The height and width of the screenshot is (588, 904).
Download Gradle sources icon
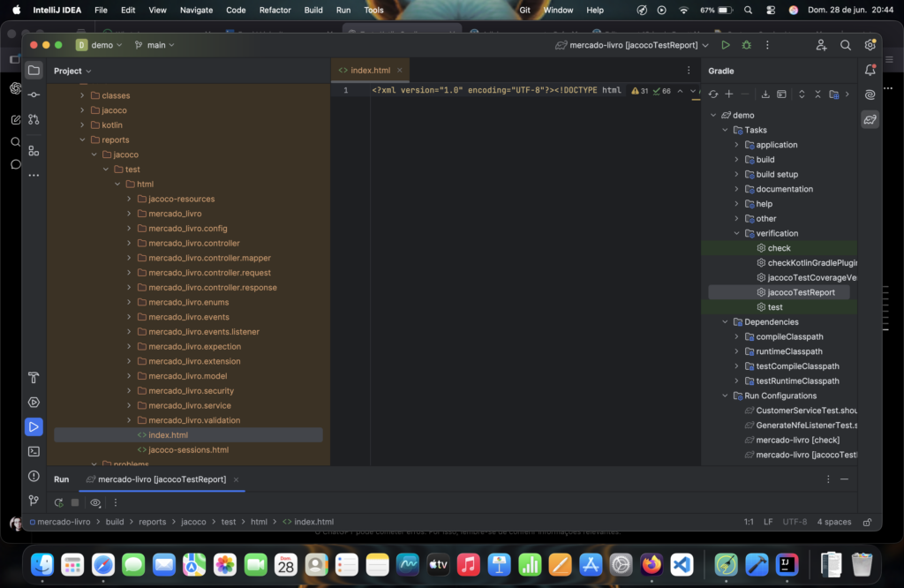765,94
